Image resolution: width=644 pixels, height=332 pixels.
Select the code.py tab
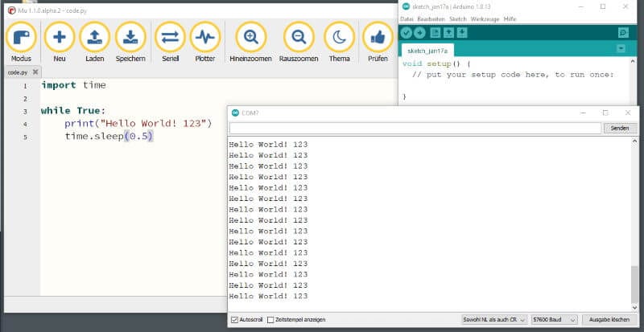point(18,72)
